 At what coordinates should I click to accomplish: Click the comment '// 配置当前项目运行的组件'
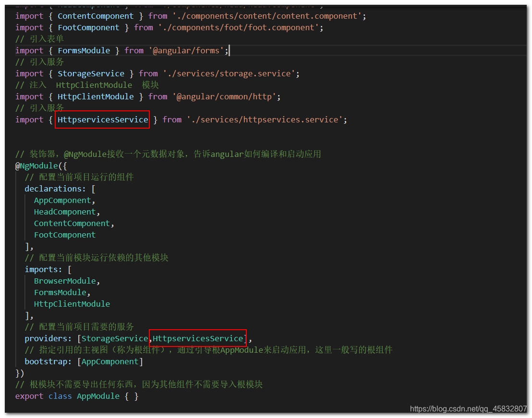[x=79, y=177]
